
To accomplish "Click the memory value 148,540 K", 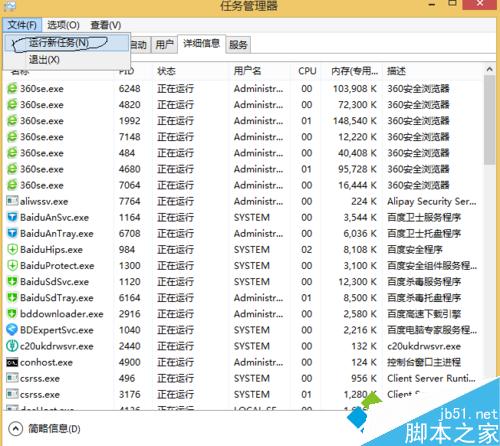I will click(x=355, y=121).
